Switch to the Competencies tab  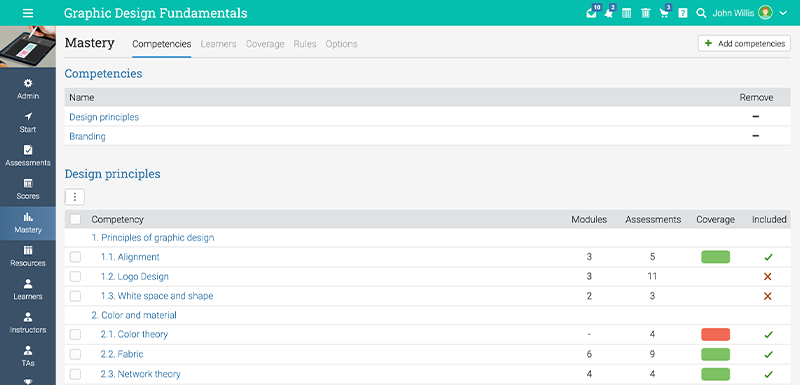click(x=162, y=44)
